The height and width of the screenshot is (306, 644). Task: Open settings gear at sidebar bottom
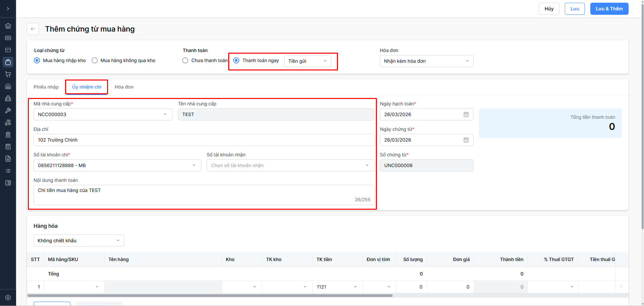[8, 298]
